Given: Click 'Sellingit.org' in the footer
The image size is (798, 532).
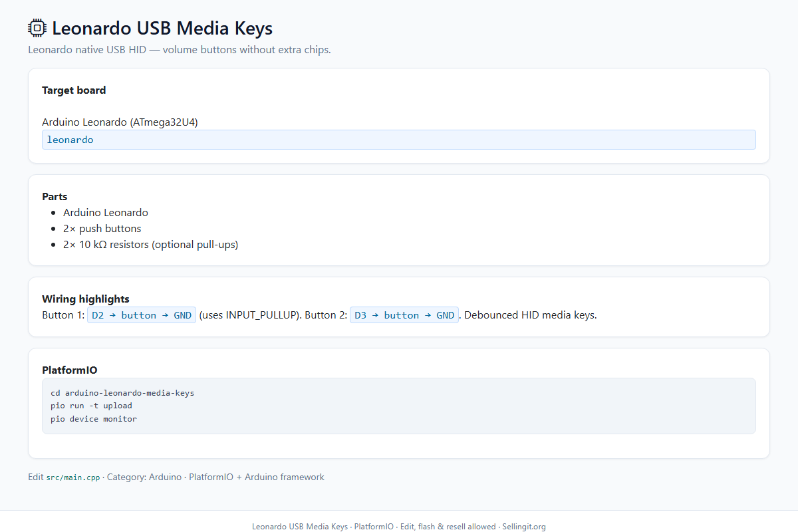Looking at the screenshot, I should (524, 527).
